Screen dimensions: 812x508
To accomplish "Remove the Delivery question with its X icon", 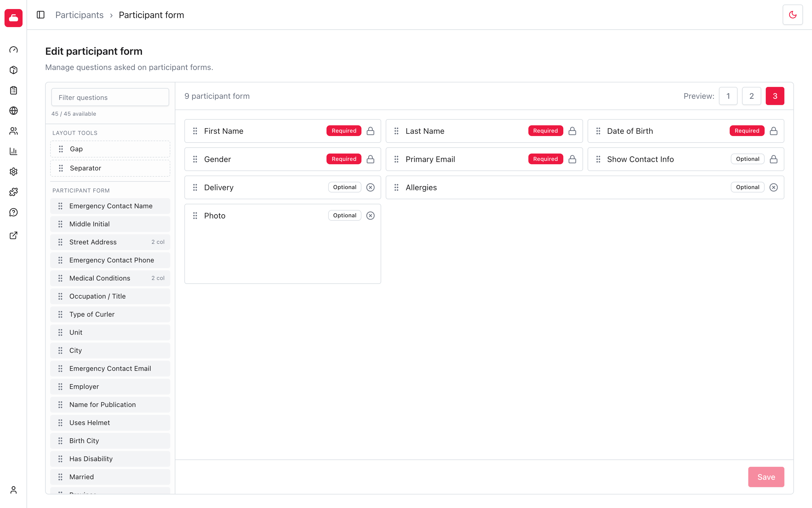I will tap(370, 187).
